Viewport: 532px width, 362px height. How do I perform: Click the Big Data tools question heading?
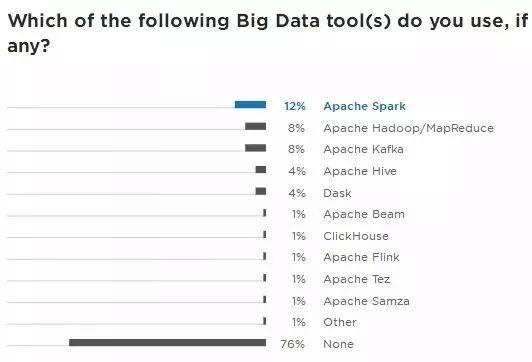[x=268, y=33]
